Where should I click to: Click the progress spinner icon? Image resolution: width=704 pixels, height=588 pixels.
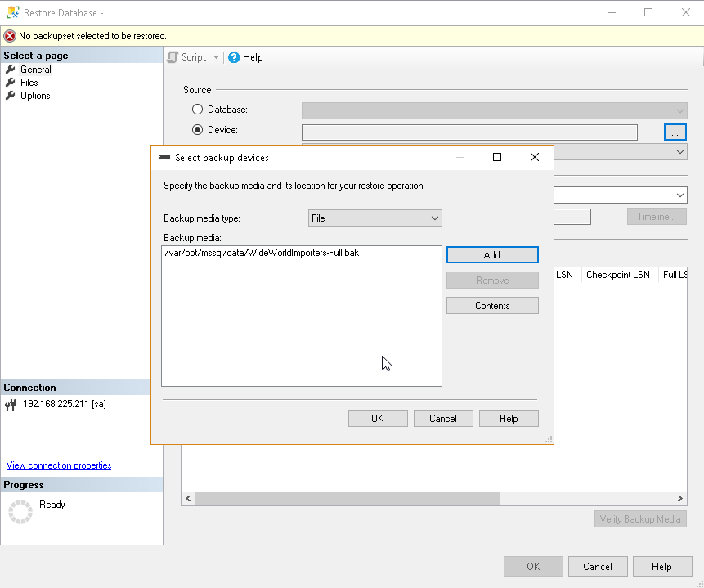(20, 512)
